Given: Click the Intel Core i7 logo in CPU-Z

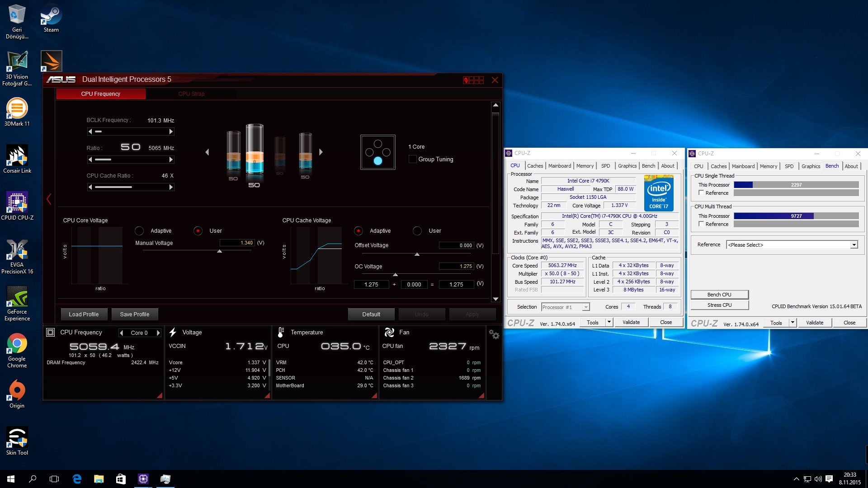Looking at the screenshot, I should [659, 193].
